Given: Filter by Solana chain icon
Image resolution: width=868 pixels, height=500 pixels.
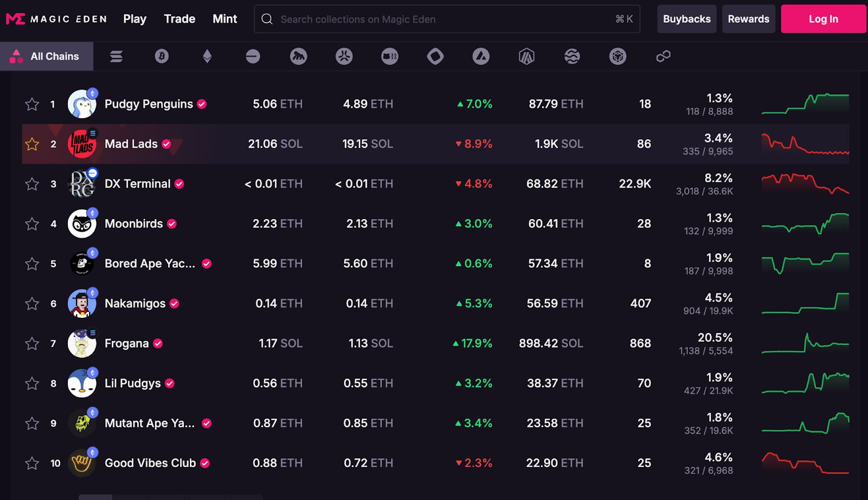Looking at the screenshot, I should tap(116, 56).
